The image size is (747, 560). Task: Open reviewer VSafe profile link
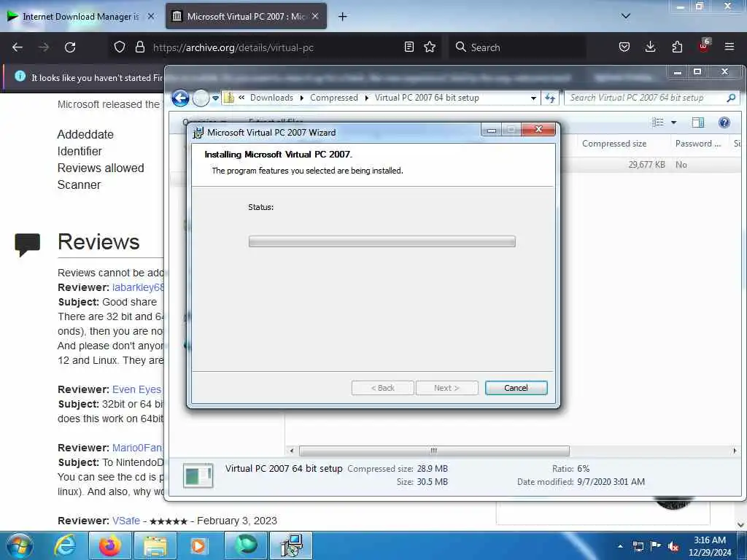click(x=125, y=521)
